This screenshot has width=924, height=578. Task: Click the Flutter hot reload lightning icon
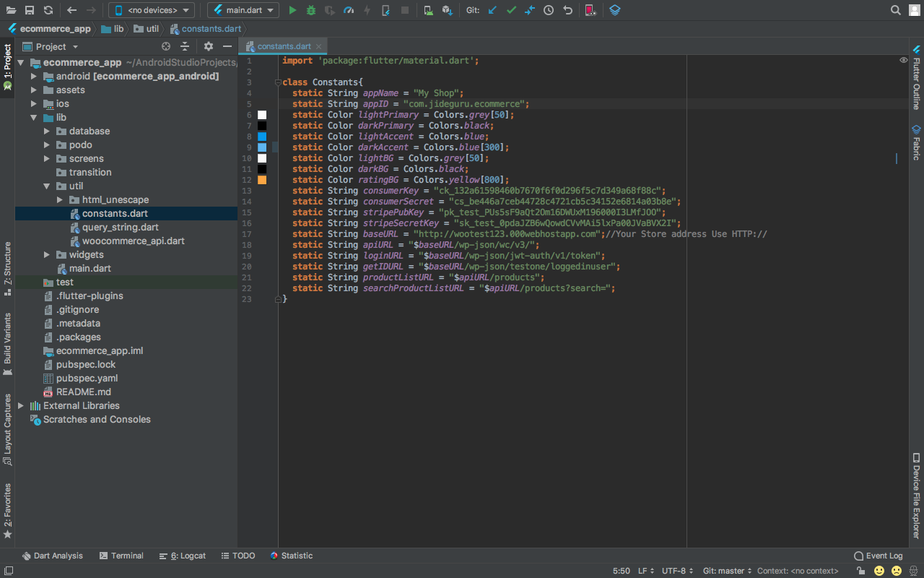(367, 10)
